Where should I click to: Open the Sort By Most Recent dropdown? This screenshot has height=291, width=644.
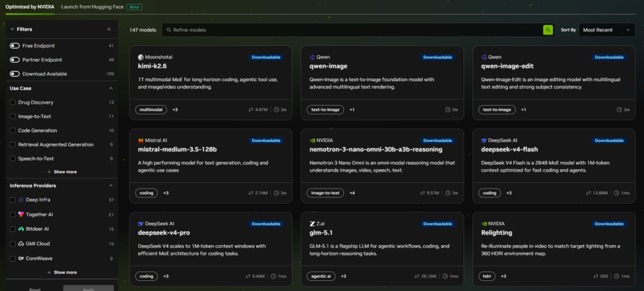[607, 30]
